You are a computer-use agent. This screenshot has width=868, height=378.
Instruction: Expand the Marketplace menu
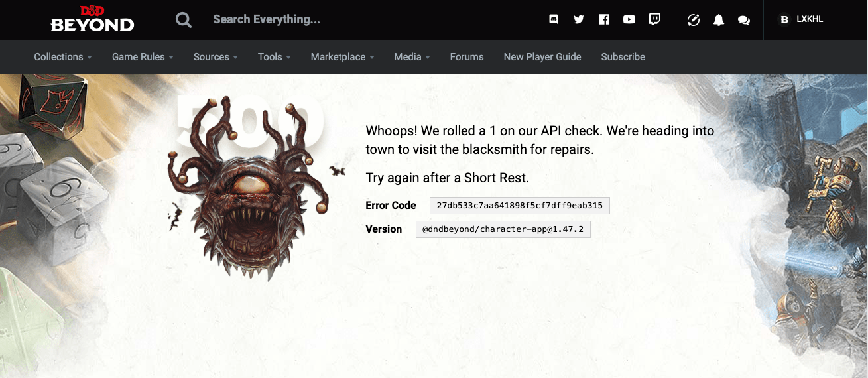tap(342, 57)
